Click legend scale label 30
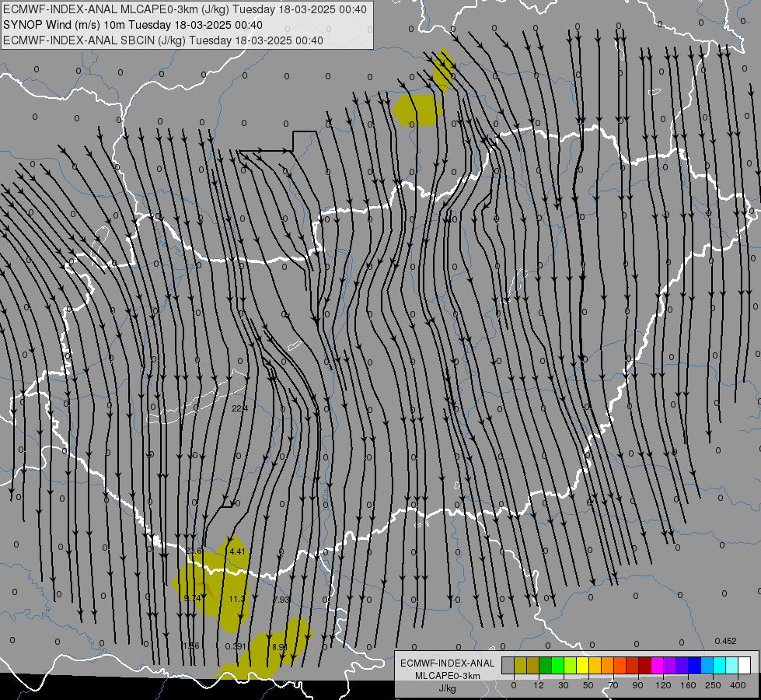Viewport: 761px width, 700px height. click(x=564, y=685)
